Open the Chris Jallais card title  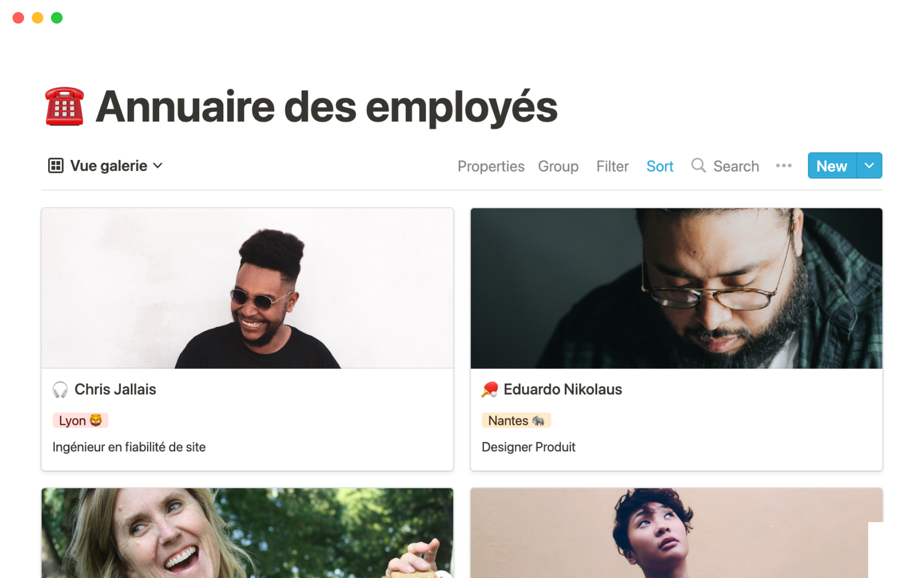pos(115,389)
